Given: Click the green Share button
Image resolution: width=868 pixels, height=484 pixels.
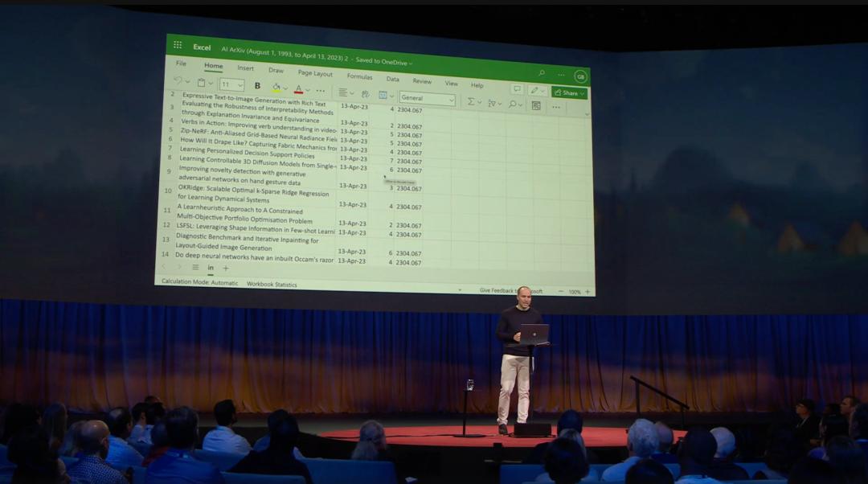Looking at the screenshot, I should [569, 92].
